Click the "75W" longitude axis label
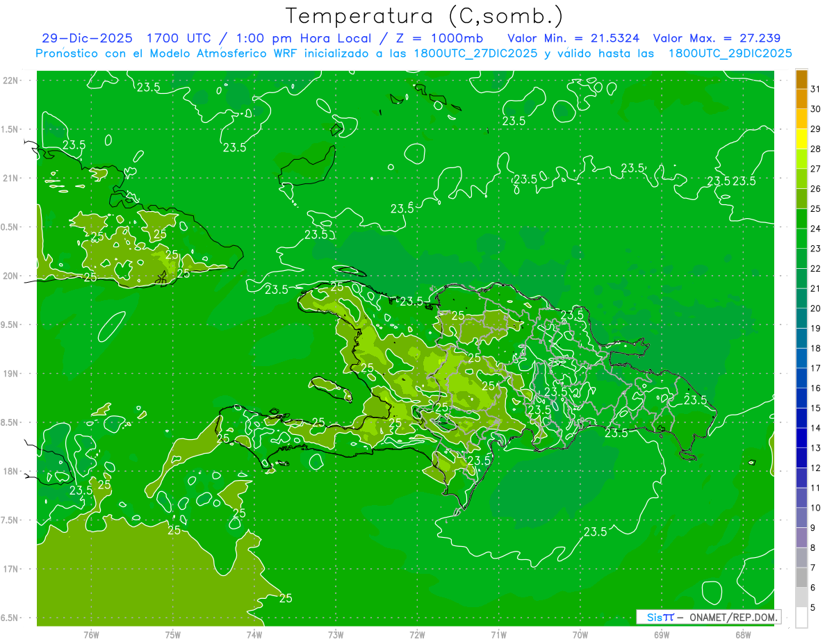834x644 pixels. 172,634
